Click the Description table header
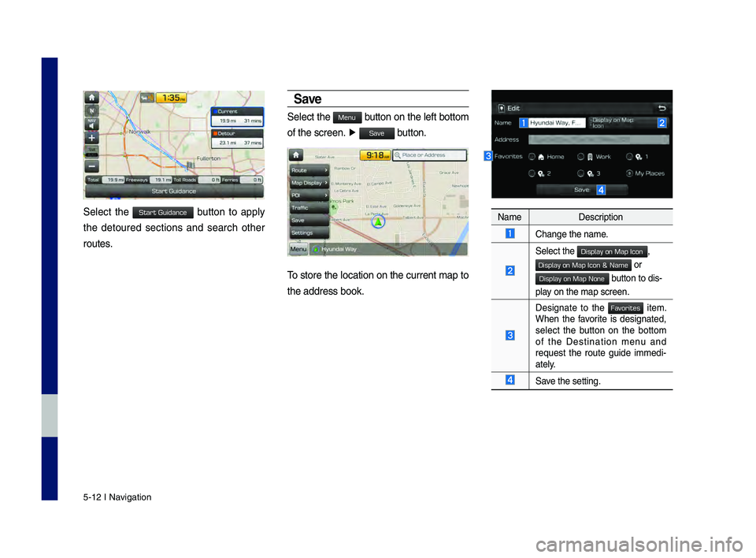Image resolution: width=756 pixels, height=558 pixels. click(x=600, y=218)
